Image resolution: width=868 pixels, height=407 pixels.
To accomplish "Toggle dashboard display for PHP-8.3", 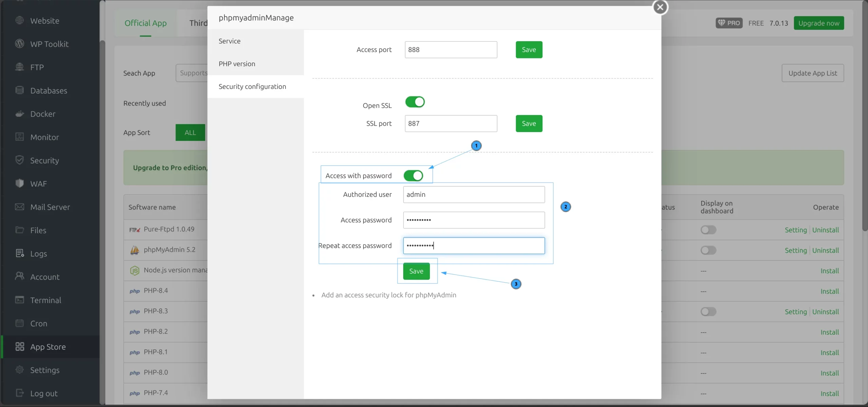I will click(x=708, y=312).
